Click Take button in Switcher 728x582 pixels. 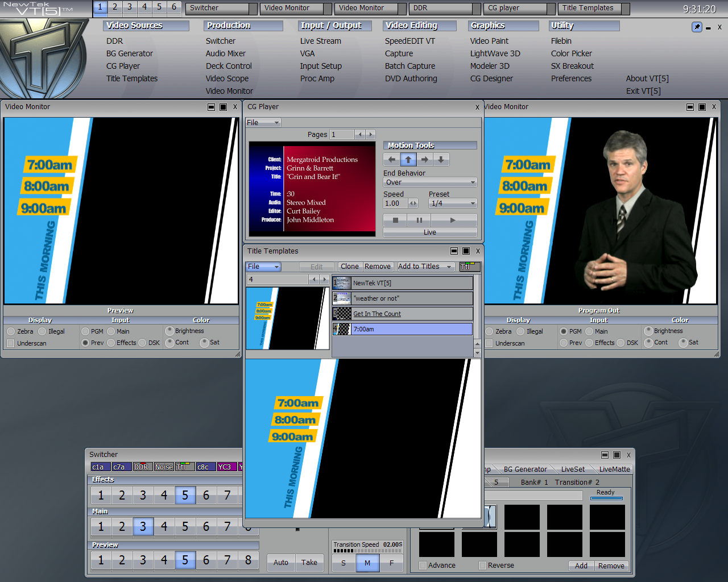pos(309,563)
